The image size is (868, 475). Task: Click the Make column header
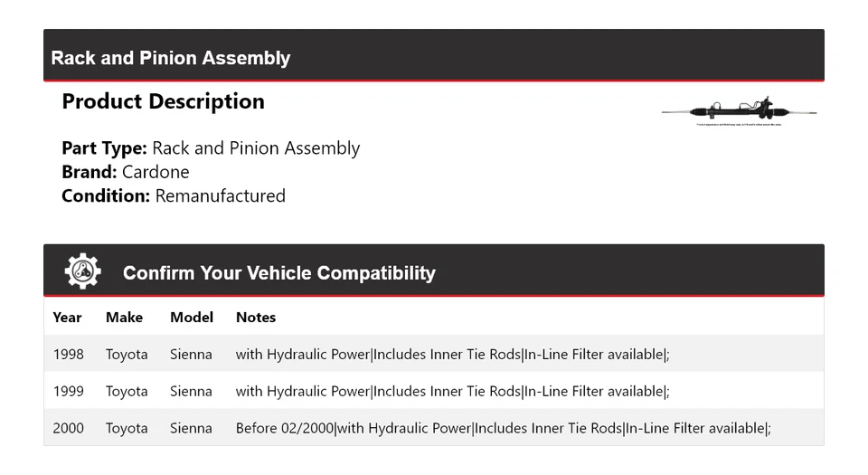tap(124, 317)
